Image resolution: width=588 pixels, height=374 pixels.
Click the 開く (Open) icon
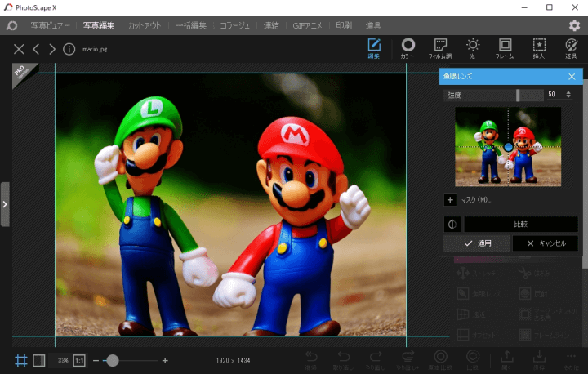(x=506, y=360)
